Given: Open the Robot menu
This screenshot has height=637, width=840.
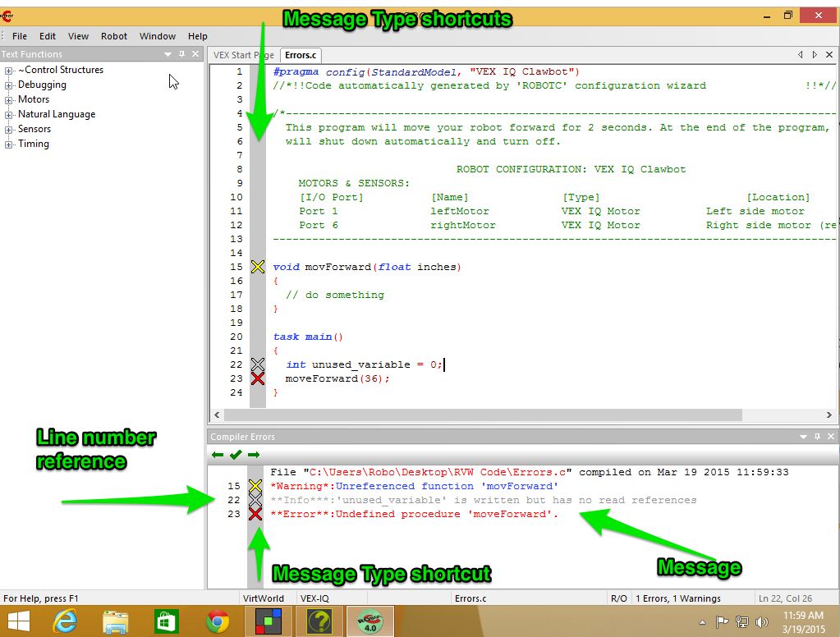Looking at the screenshot, I should pyautogui.click(x=114, y=36).
